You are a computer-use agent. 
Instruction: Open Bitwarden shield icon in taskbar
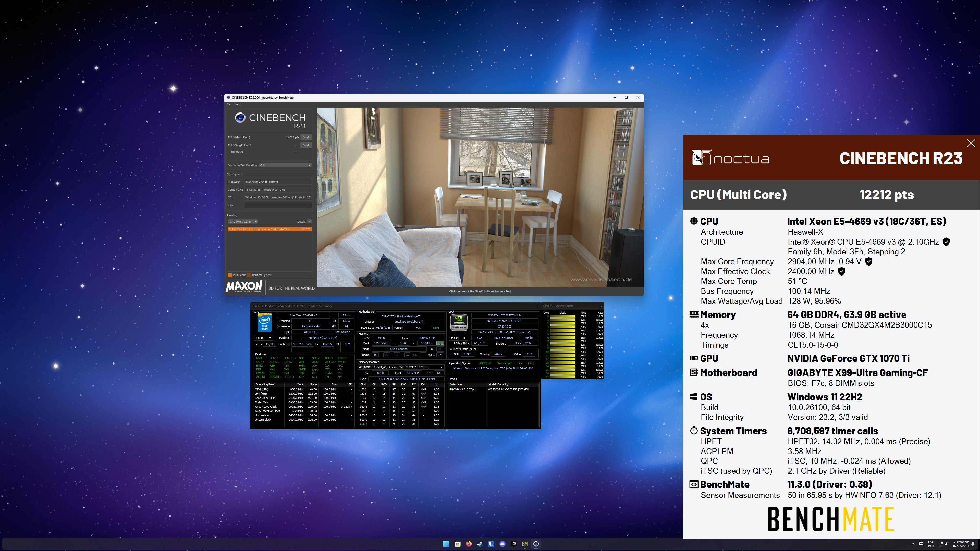[x=491, y=544]
